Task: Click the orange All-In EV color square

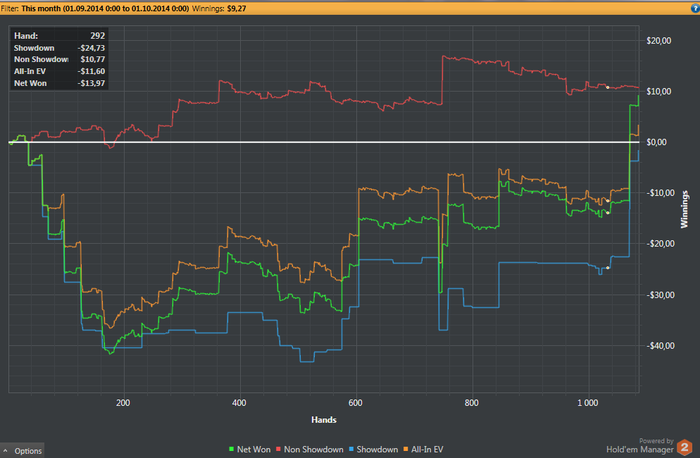Action: tap(406, 449)
